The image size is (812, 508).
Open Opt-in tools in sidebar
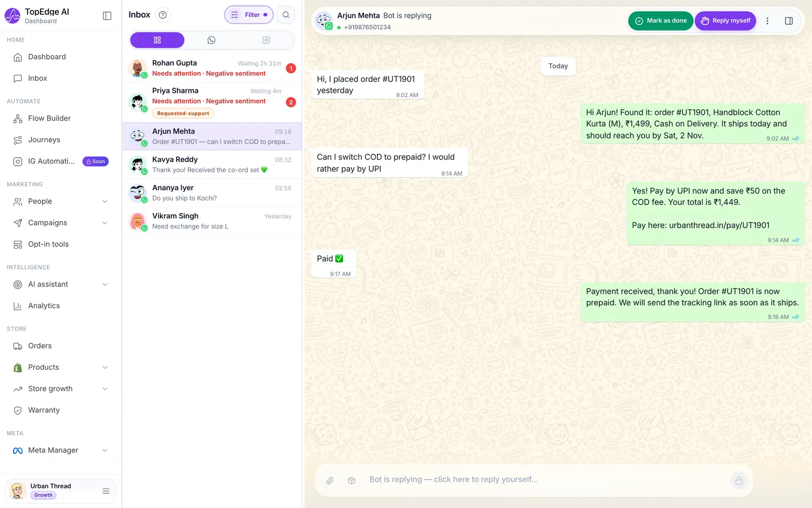[61, 244]
